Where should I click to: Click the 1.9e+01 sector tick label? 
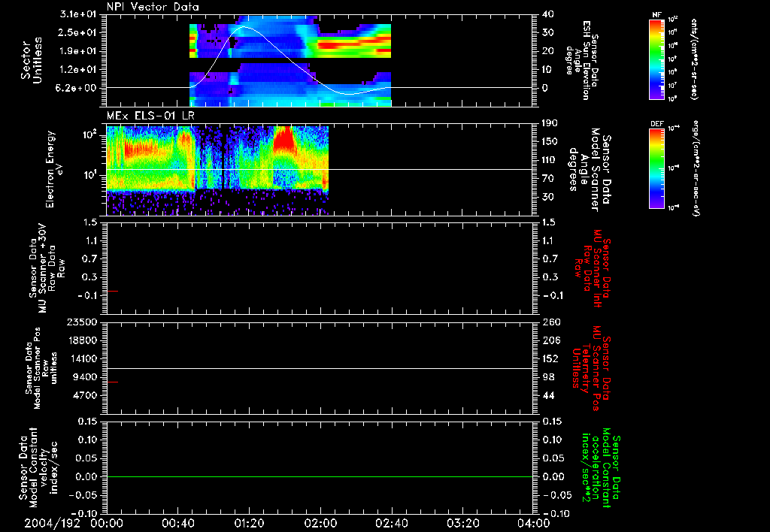tap(79, 51)
